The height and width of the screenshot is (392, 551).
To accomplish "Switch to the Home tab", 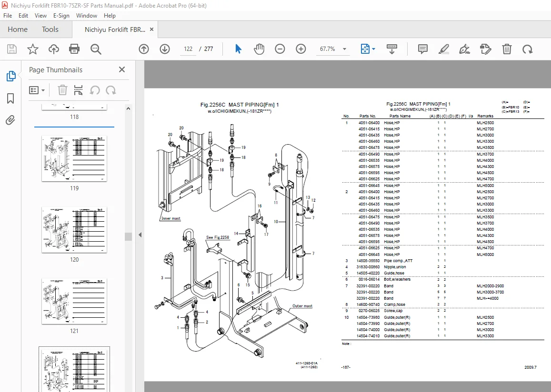I will tap(18, 29).
